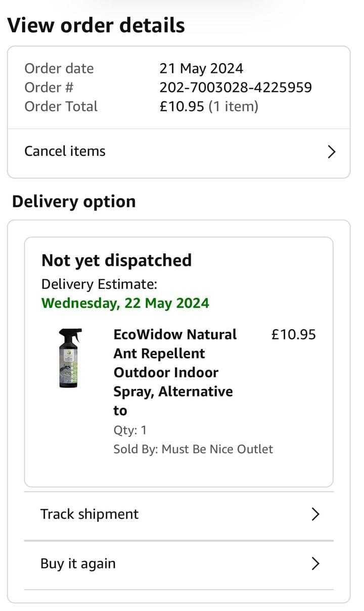Open the Cancel items chevron arrow
Viewport: 364px width, 611px height.
pos(332,152)
